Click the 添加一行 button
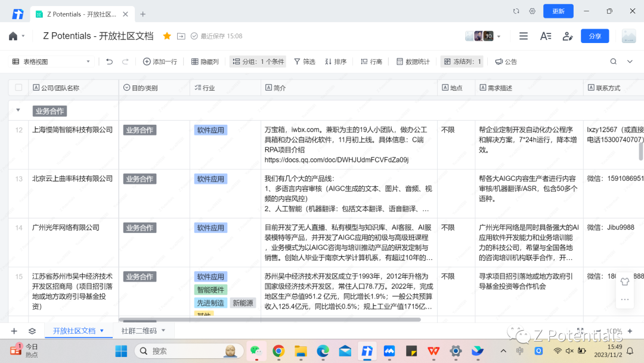 160,61
